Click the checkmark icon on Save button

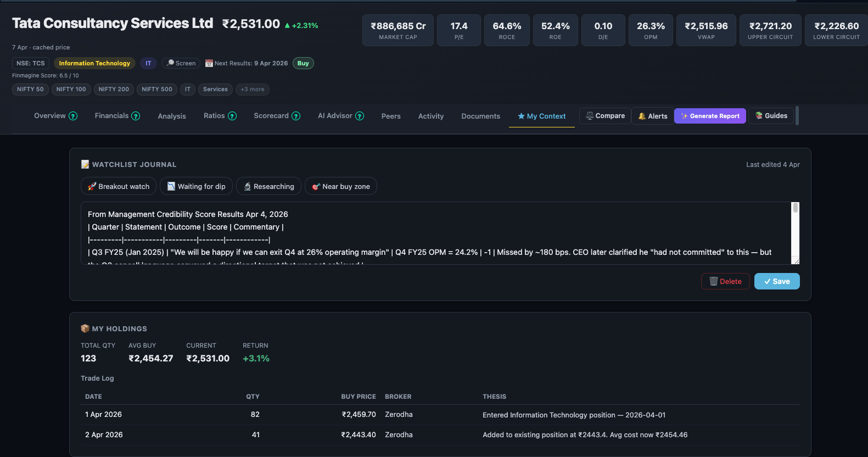point(768,281)
